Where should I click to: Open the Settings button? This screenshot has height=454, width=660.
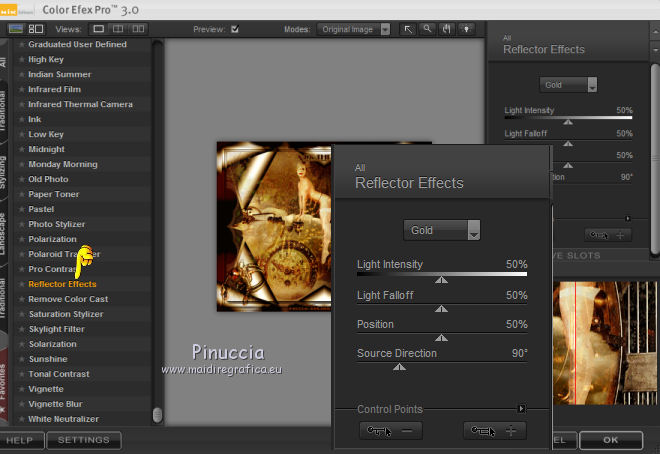click(84, 440)
